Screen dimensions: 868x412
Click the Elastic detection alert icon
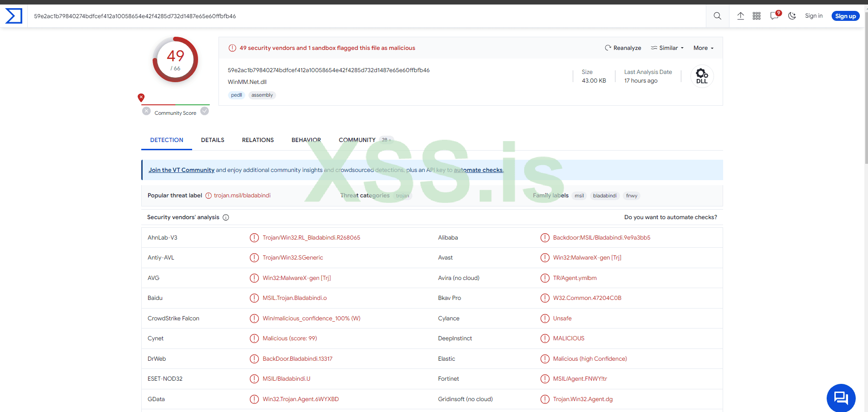(545, 359)
